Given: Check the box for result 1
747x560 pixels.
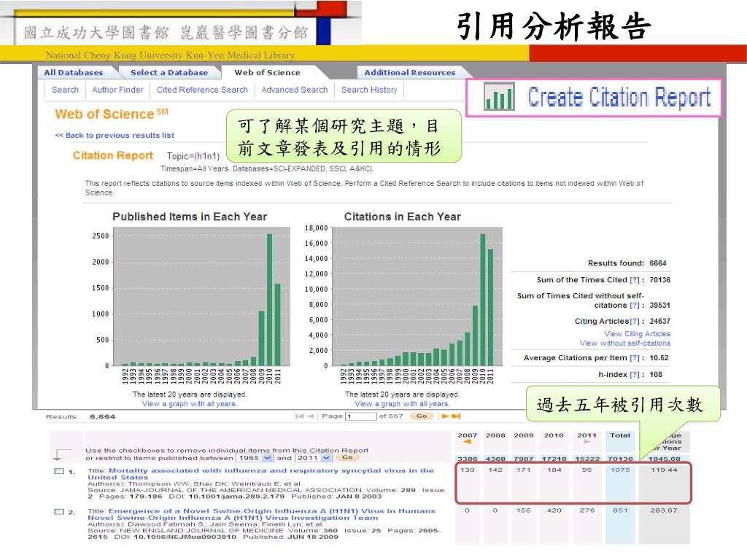Looking at the screenshot, I should pos(59,472).
